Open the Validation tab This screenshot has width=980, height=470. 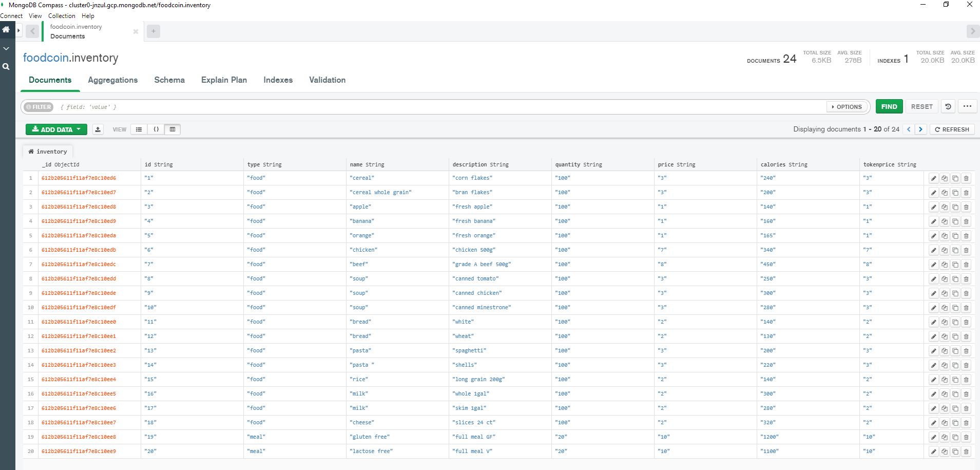point(327,80)
